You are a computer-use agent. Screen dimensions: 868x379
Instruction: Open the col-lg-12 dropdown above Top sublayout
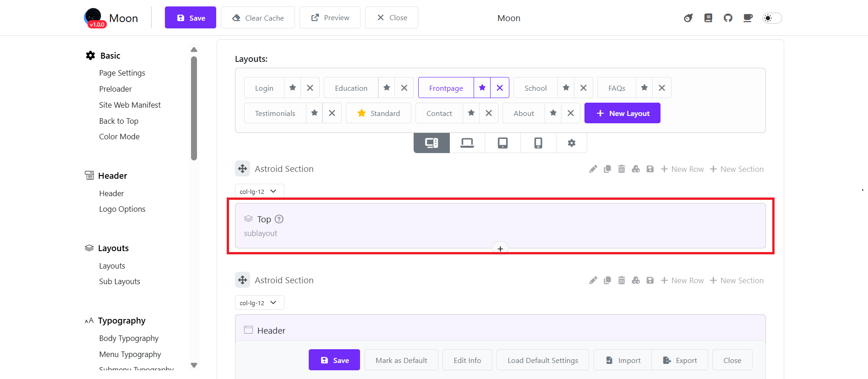[259, 191]
